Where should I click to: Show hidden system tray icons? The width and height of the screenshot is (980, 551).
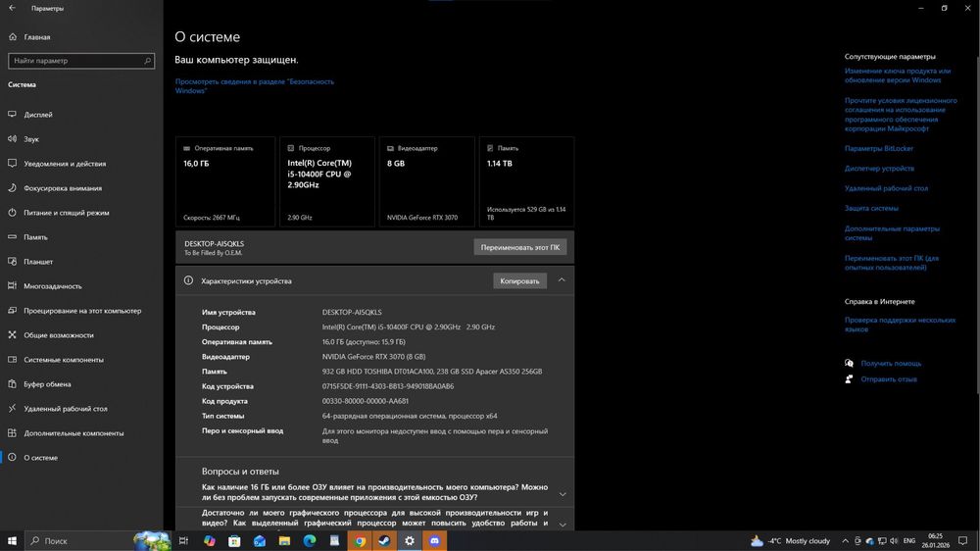[845, 540]
